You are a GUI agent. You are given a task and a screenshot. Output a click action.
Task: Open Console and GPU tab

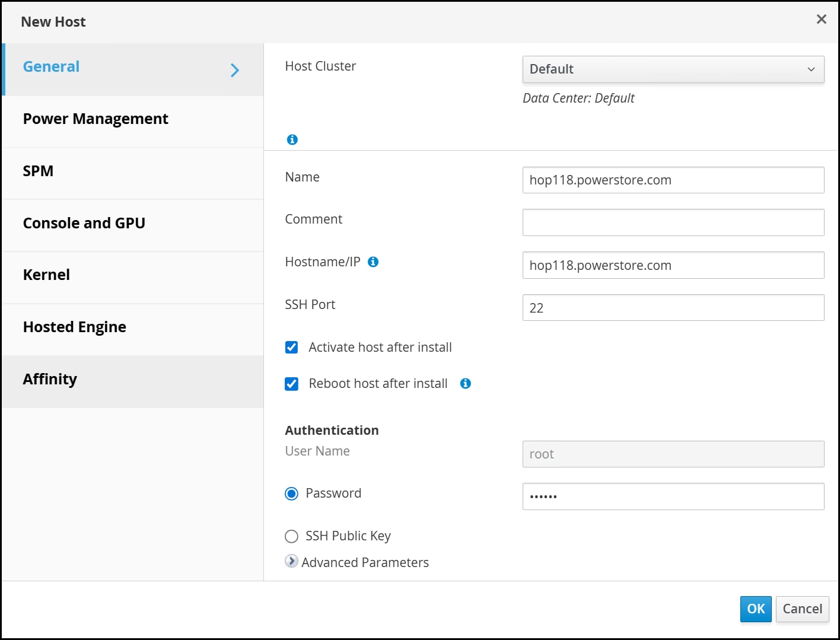pos(133,225)
